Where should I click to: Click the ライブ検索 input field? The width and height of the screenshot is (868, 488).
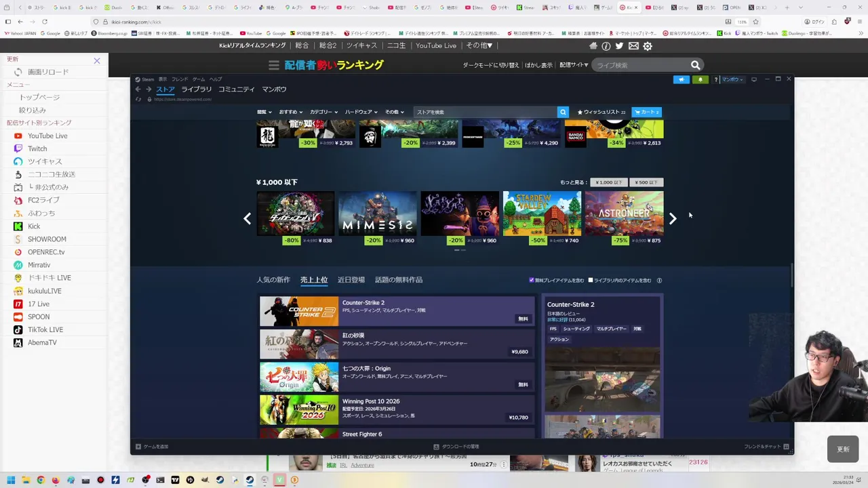(x=641, y=65)
